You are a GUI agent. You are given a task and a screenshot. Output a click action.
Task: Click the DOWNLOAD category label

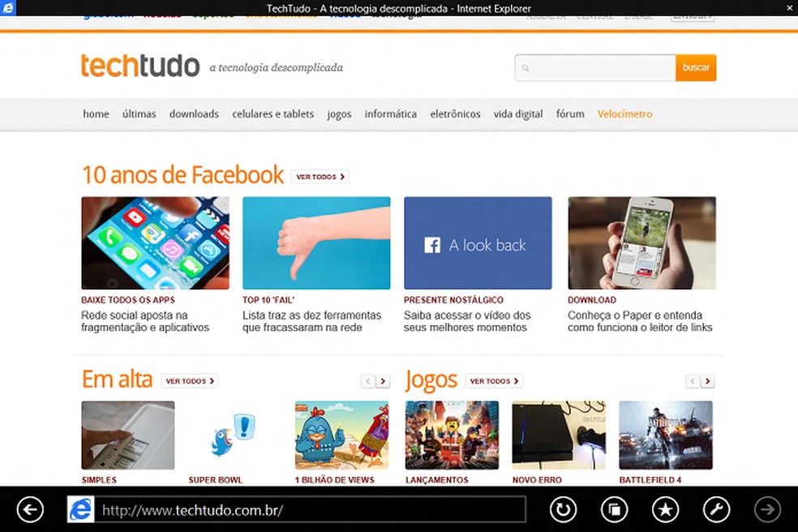click(592, 300)
